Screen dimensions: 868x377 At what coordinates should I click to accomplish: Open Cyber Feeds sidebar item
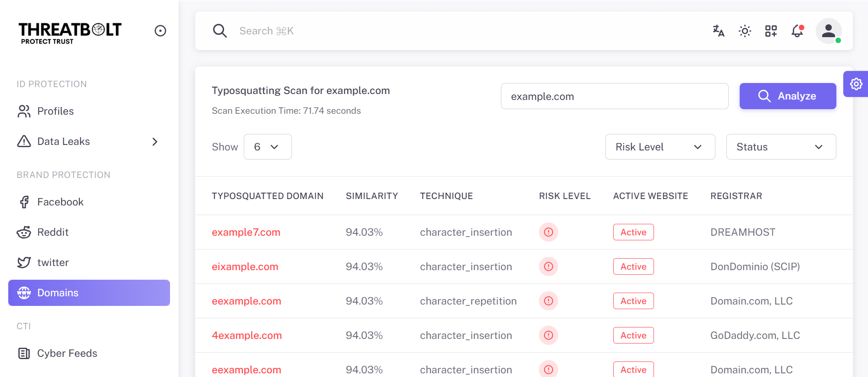point(67,353)
